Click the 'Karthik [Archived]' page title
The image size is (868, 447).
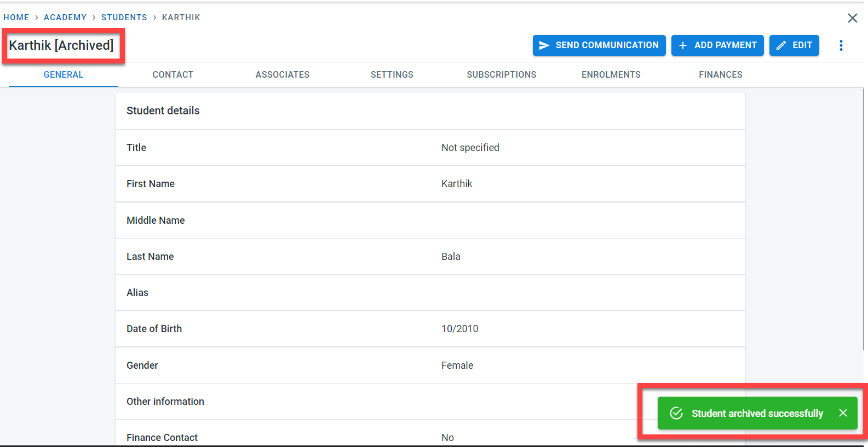61,45
